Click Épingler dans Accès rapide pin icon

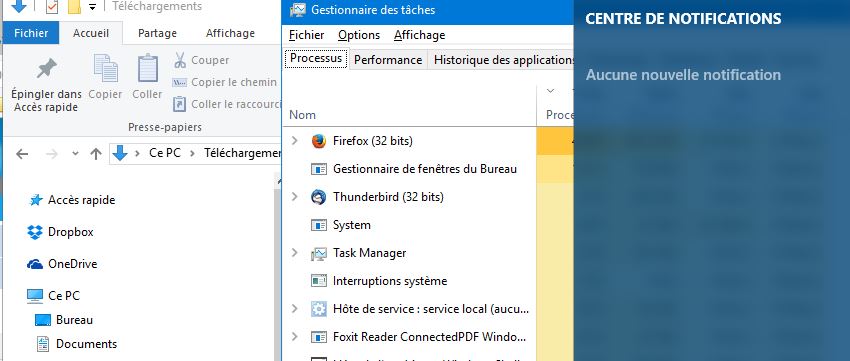pyautogui.click(x=46, y=69)
